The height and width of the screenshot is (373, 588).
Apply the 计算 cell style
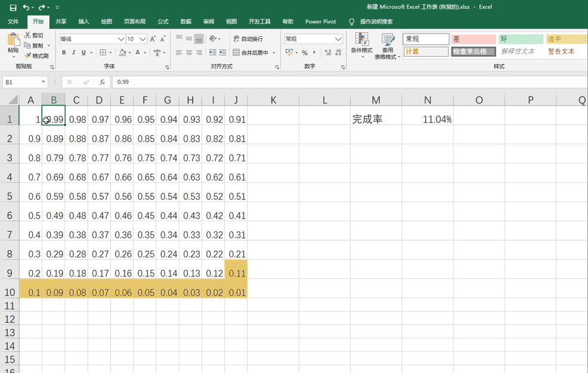(426, 51)
